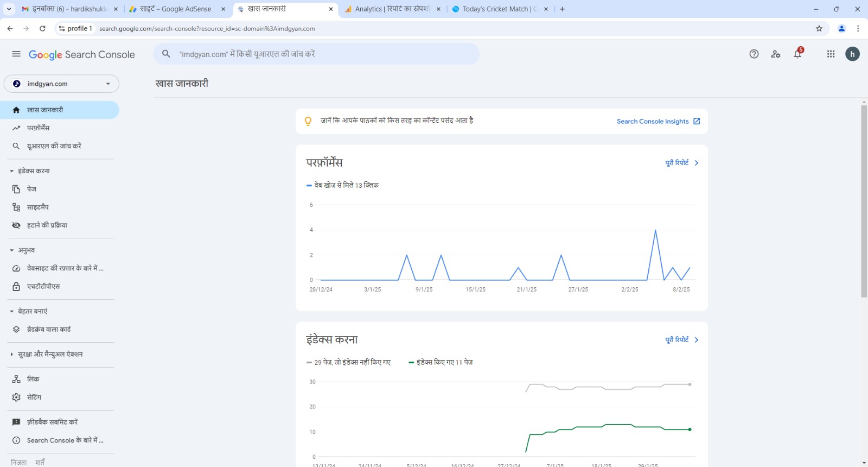The image size is (868, 467).
Task: Click the URL inspection search field
Action: pyautogui.click(x=316, y=54)
